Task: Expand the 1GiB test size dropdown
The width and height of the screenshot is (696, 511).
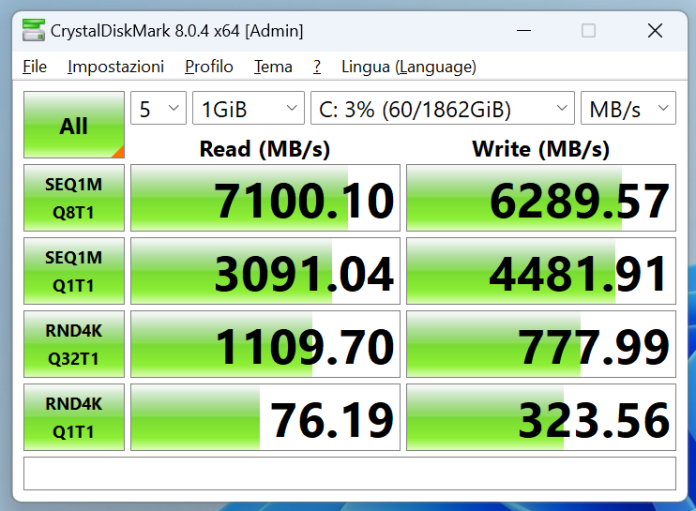Action: (248, 109)
